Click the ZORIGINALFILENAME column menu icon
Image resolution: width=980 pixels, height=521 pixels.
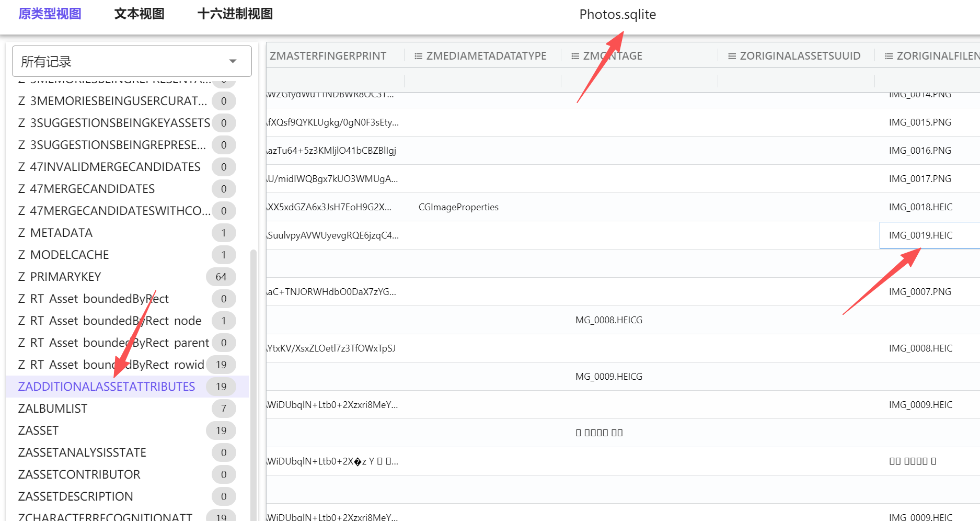tap(889, 56)
